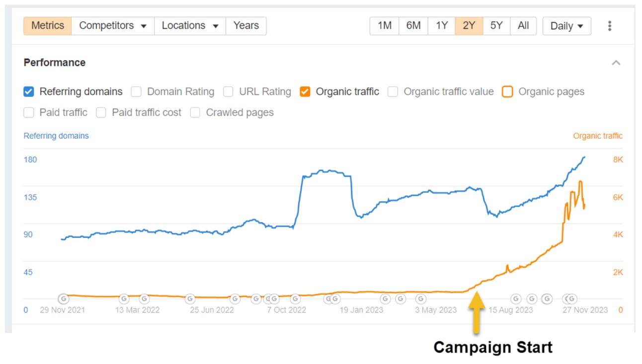Viewport: 642px width, 364px height.
Task: Click the Google update marker above 15 Aug 2023
Action: [516, 298]
